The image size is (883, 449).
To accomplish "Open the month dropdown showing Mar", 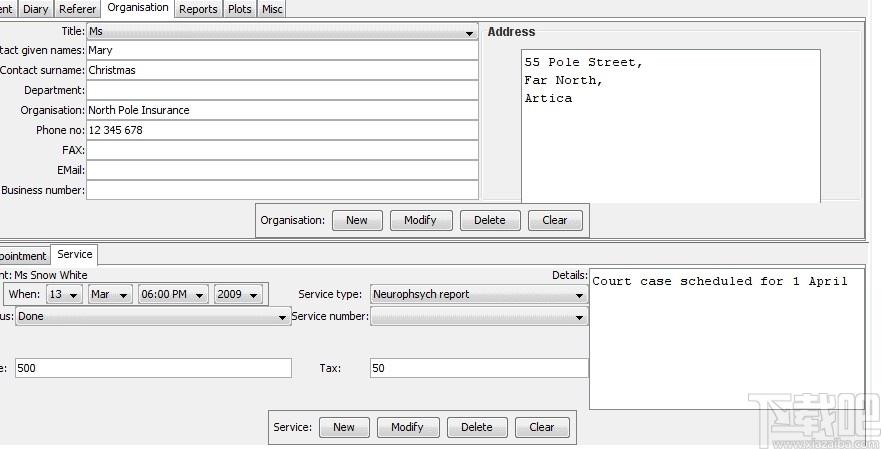I will coord(110,294).
